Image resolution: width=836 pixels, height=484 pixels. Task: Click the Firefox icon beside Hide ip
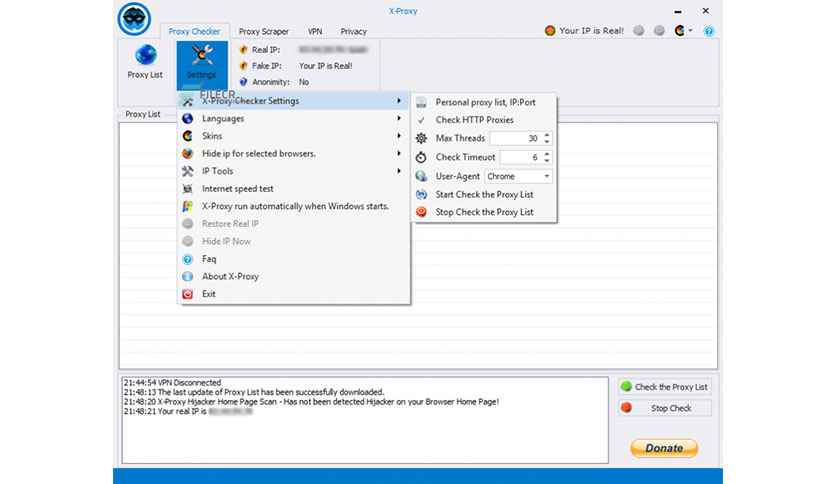(188, 154)
